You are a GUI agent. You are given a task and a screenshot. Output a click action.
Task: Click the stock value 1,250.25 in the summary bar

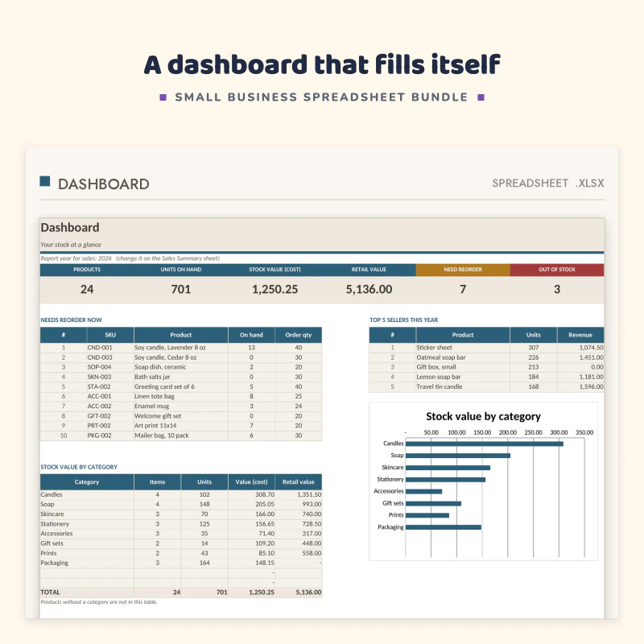[275, 289]
